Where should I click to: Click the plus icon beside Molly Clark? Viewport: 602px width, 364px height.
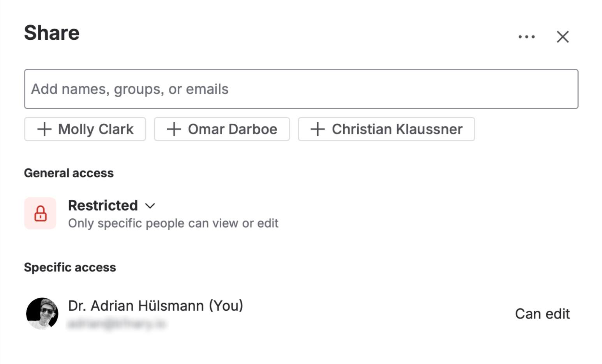point(44,129)
